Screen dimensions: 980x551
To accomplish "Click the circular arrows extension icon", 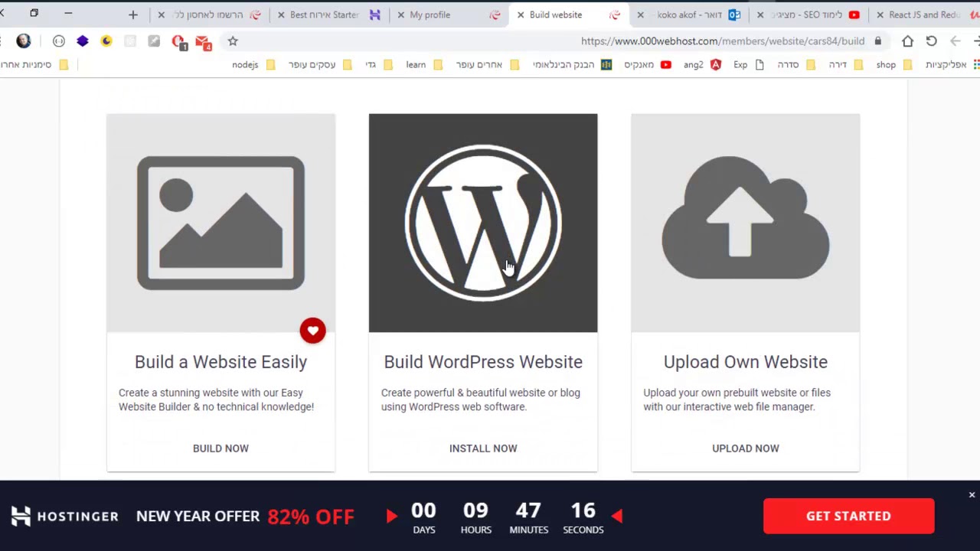I will click(59, 41).
